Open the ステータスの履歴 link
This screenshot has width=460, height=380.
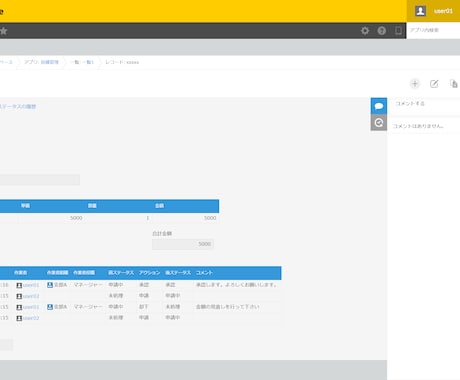coord(18,107)
